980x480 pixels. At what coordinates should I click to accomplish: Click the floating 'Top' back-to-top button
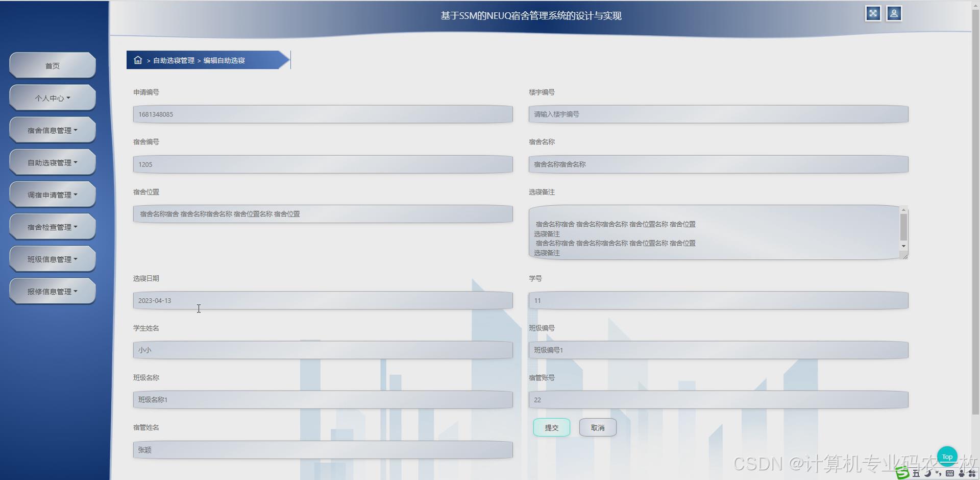(947, 456)
